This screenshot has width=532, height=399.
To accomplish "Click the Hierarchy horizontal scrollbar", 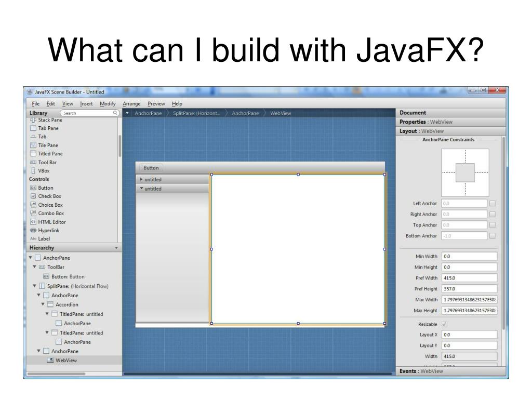I will (56, 374).
